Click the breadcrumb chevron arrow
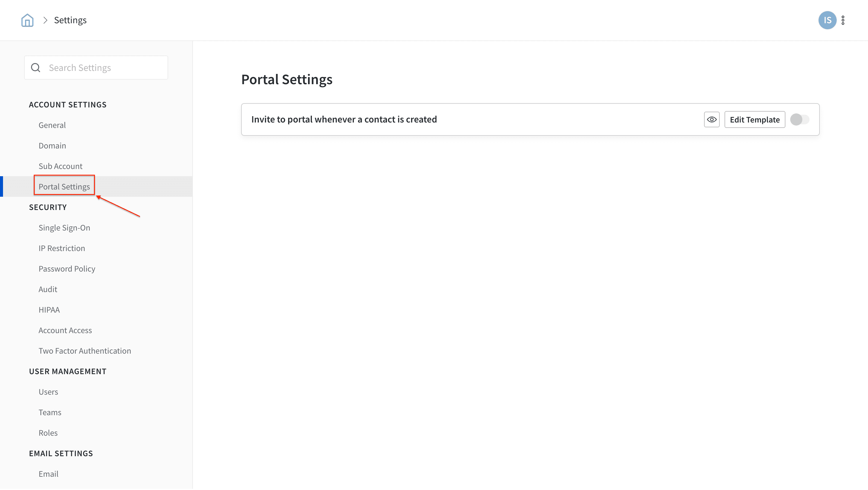This screenshot has height=490, width=868. click(45, 20)
